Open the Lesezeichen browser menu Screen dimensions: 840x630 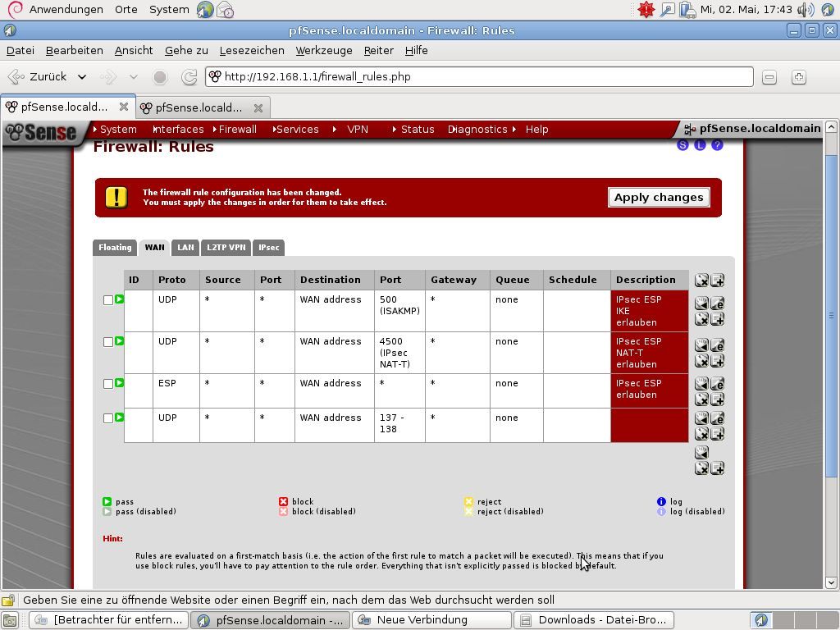(x=252, y=50)
